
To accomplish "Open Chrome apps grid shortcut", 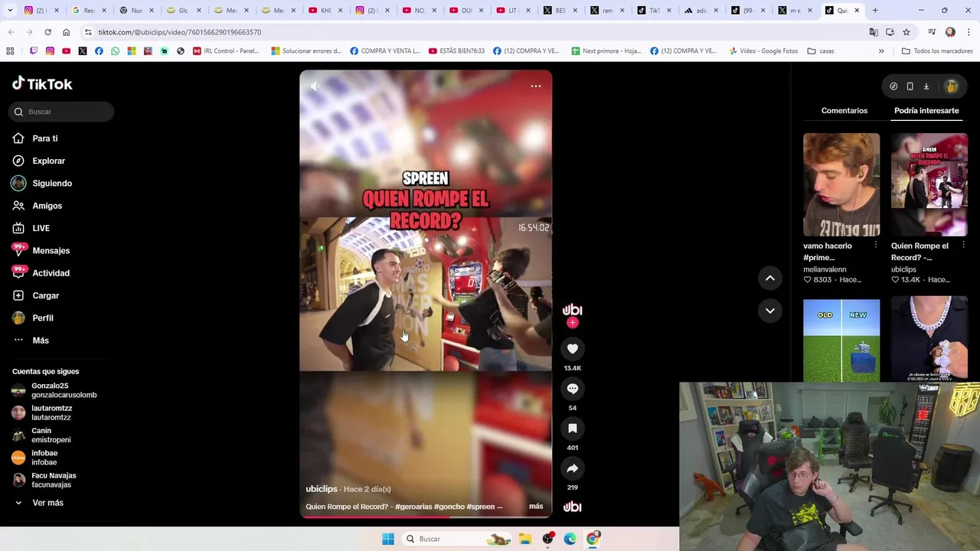I will click(x=10, y=51).
